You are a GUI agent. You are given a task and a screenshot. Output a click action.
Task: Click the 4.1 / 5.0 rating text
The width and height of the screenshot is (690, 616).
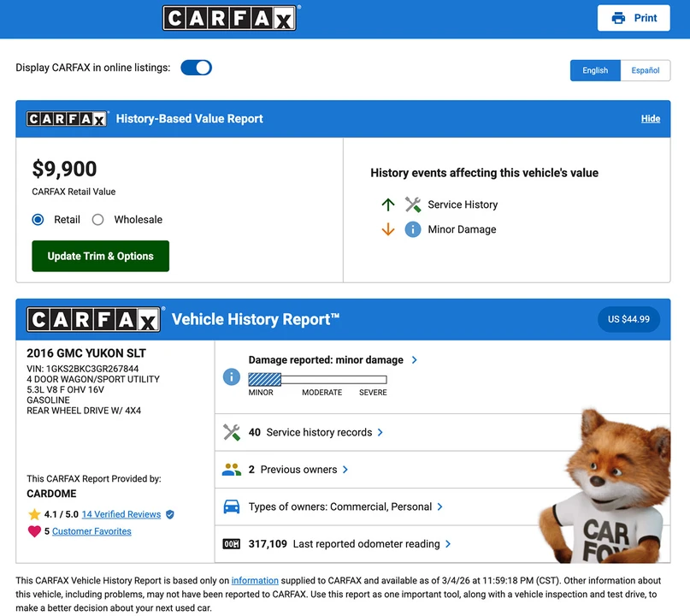(x=62, y=514)
